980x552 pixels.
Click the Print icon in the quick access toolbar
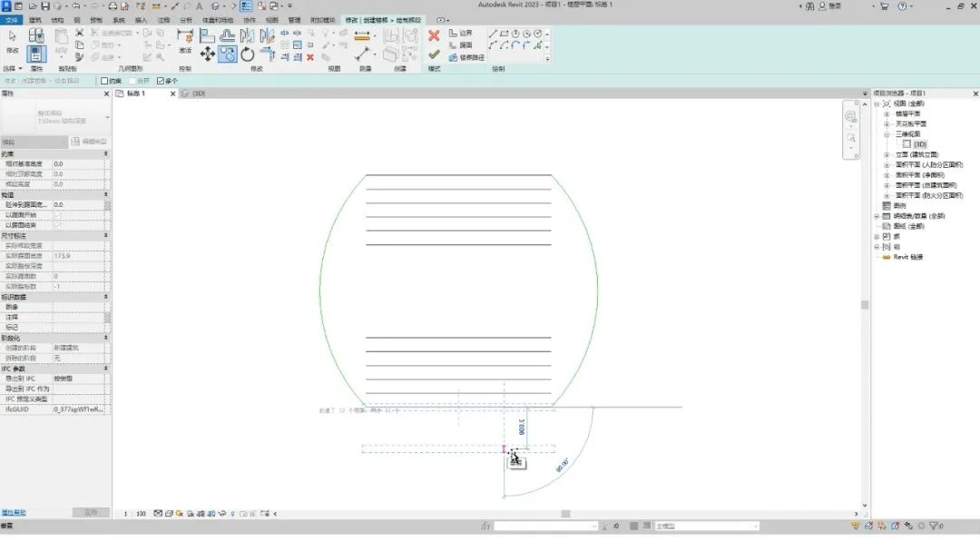[113, 6]
